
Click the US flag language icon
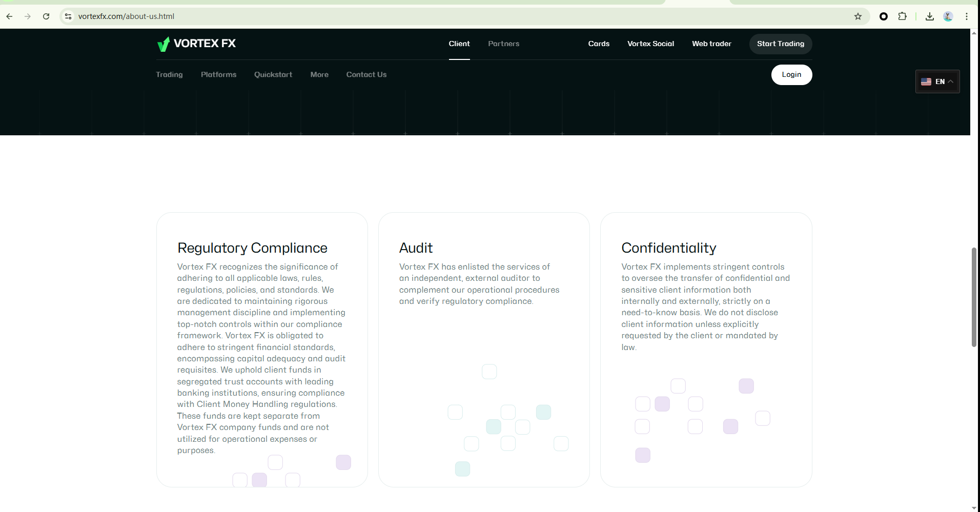[x=926, y=81]
